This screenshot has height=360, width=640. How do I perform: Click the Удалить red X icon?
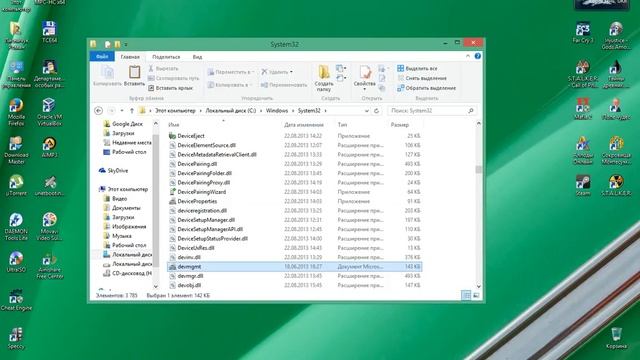[x=264, y=72]
